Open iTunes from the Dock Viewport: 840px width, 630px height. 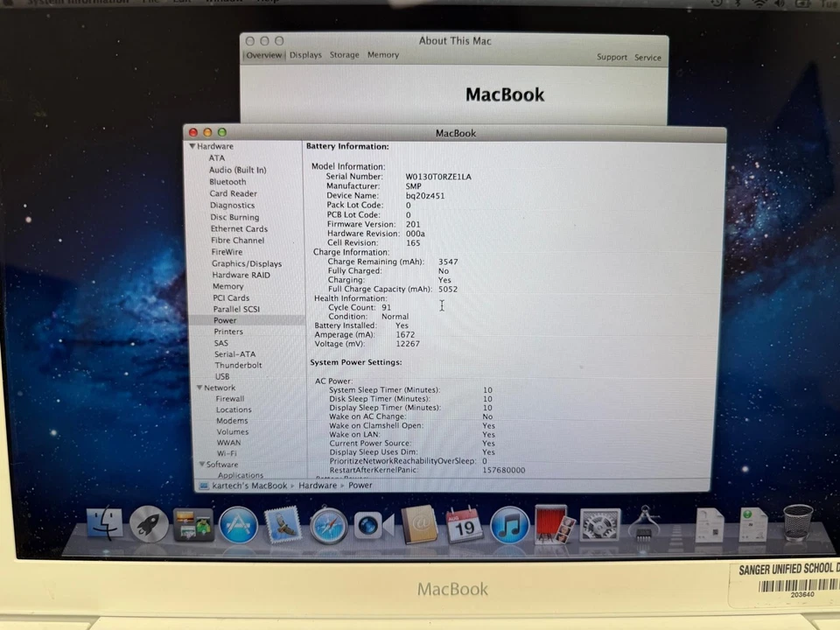(x=508, y=525)
